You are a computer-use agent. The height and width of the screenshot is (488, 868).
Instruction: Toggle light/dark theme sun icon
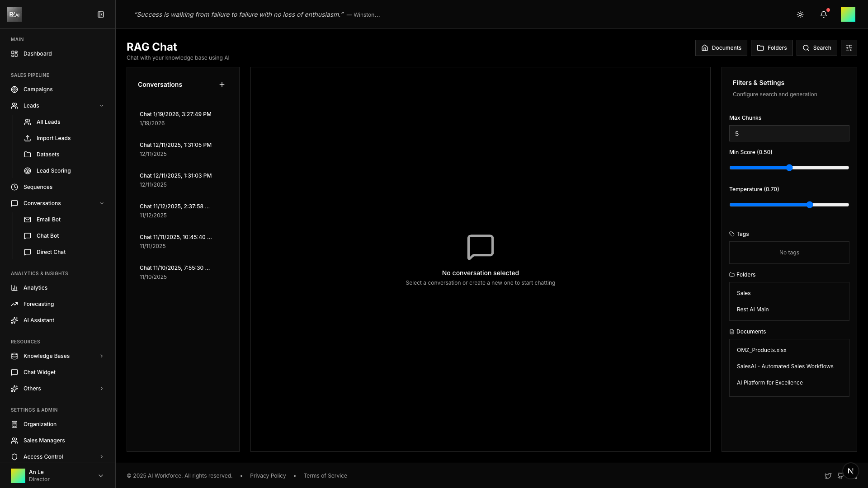click(x=800, y=14)
